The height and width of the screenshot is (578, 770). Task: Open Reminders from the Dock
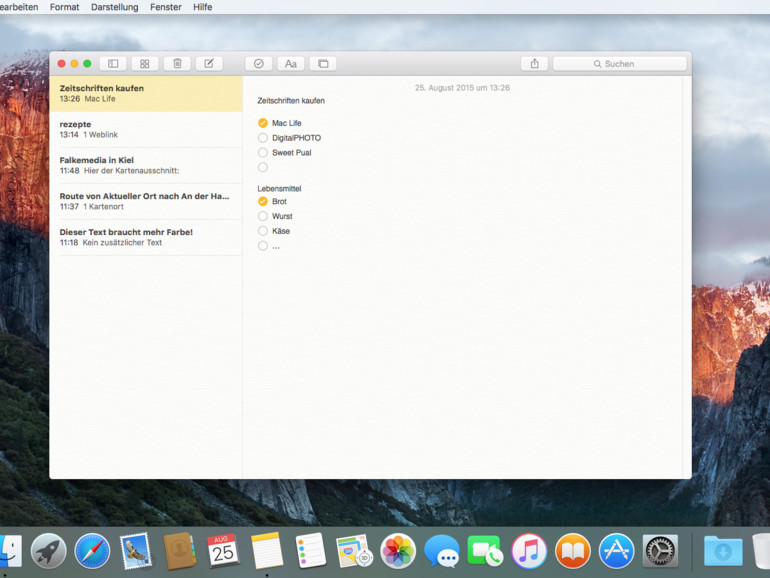310,551
